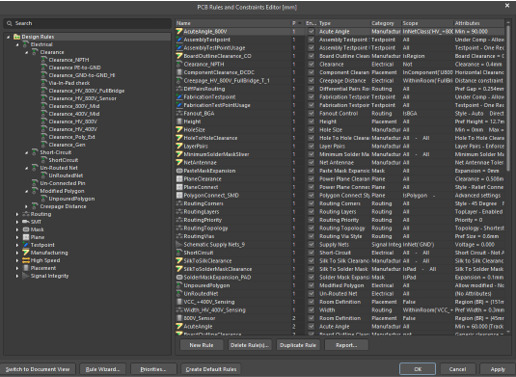Click the Design Rules folder icon

point(17,37)
